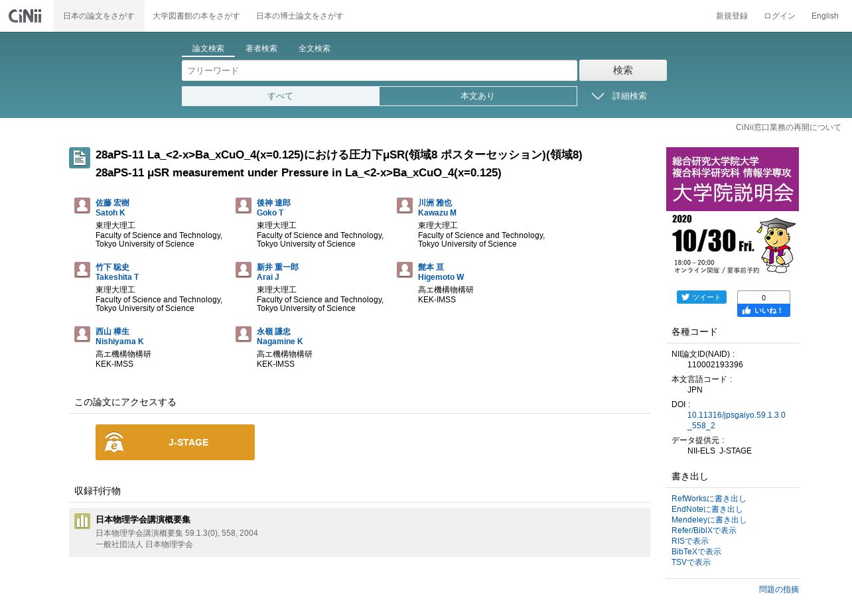Click the Twitter ツイート button

[x=701, y=297]
